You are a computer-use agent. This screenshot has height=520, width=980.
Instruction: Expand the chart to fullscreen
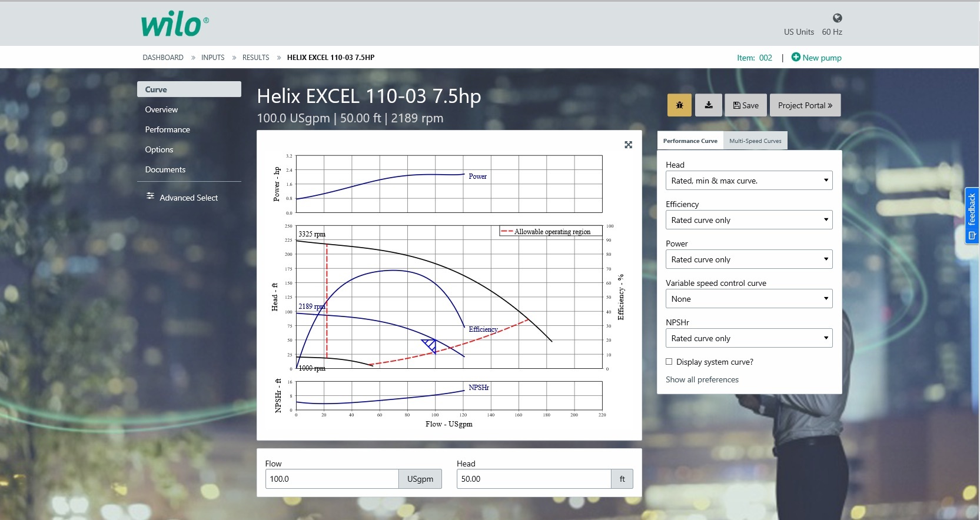pos(628,145)
